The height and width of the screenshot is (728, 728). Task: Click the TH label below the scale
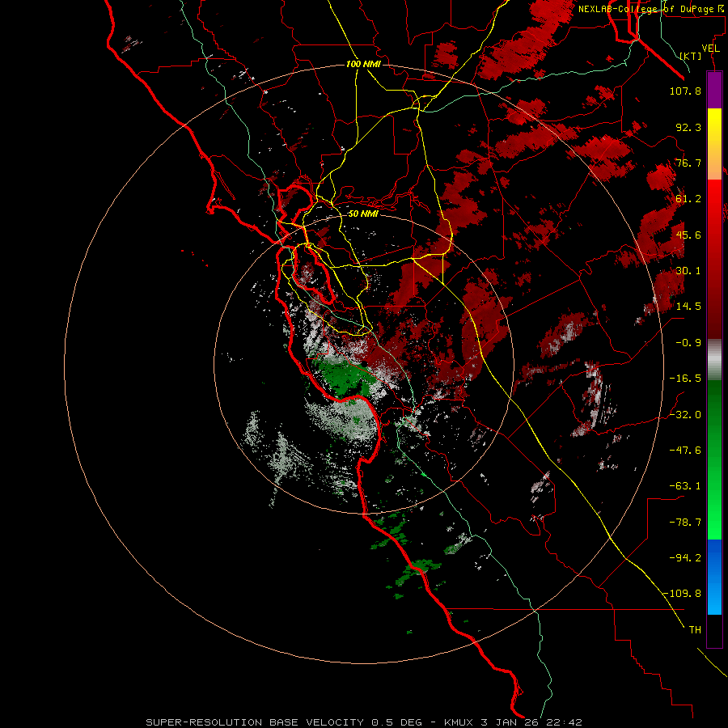(x=695, y=630)
